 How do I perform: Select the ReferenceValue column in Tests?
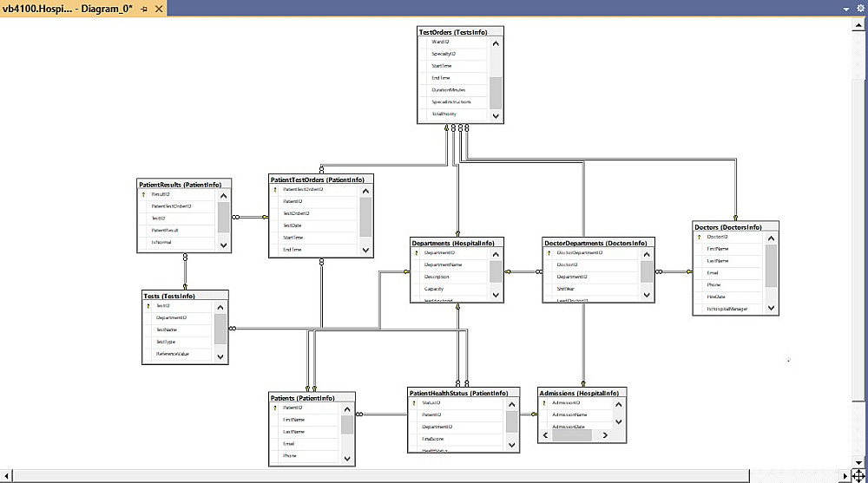tap(178, 354)
